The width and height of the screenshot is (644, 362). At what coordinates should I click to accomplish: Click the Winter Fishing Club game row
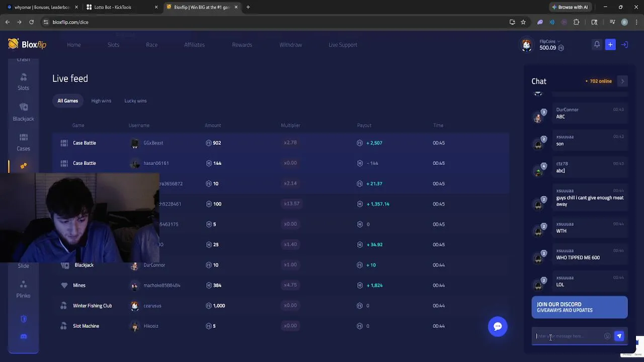click(x=281, y=306)
